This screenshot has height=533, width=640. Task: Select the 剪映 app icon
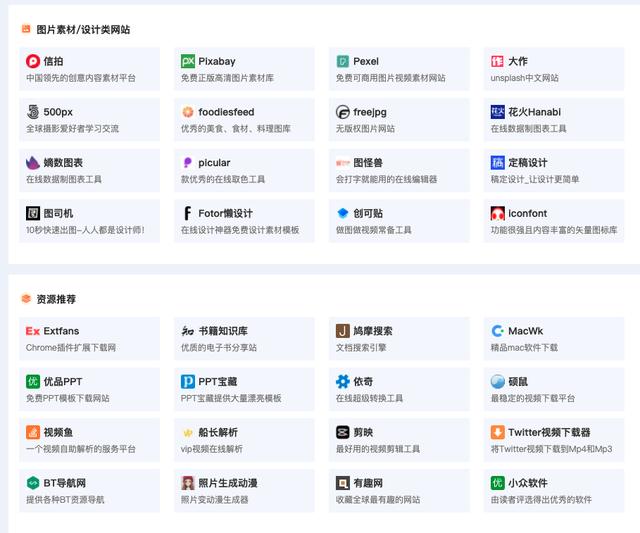(x=343, y=433)
